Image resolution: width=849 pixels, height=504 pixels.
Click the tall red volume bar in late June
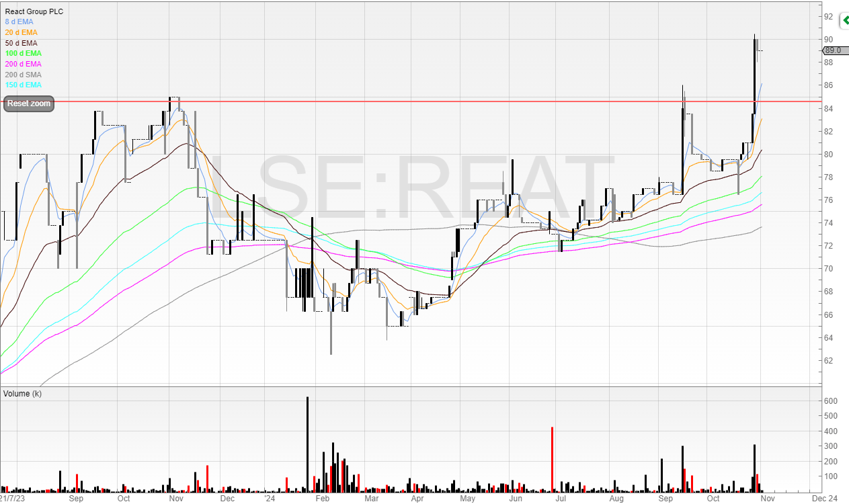(x=552, y=459)
